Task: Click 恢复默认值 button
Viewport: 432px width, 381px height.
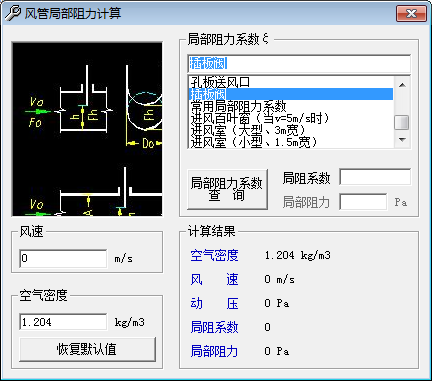Action: click(88, 349)
